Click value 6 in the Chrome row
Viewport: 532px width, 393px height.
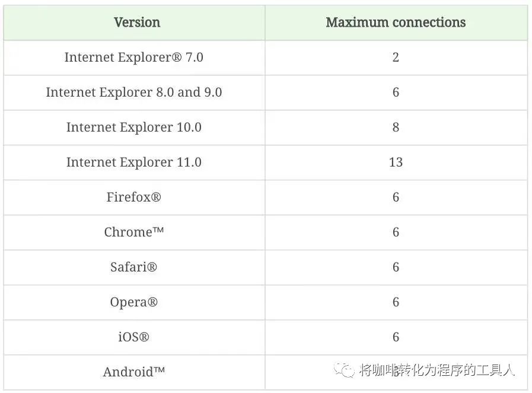tap(396, 232)
